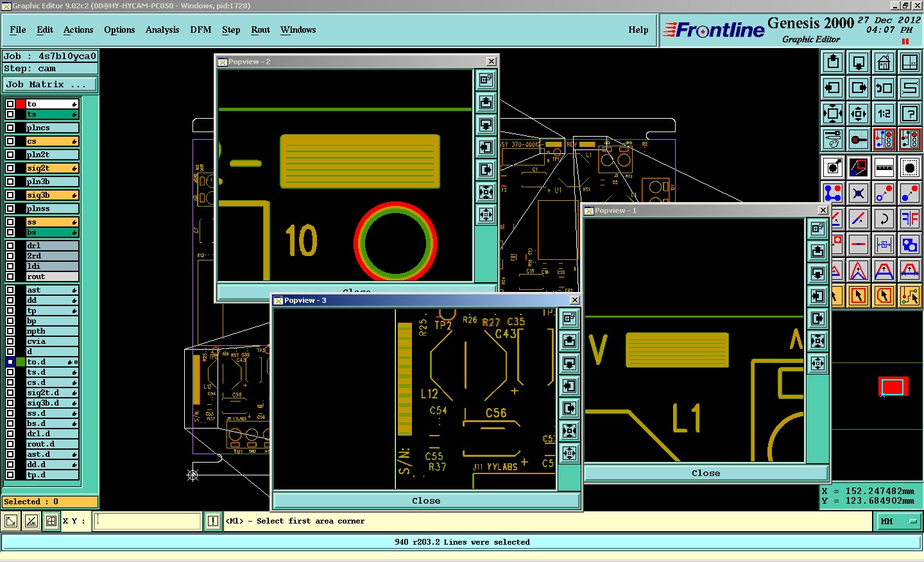Toggle the checkbox for layer plncs
Viewport: 924px width, 562px height.
(x=10, y=128)
